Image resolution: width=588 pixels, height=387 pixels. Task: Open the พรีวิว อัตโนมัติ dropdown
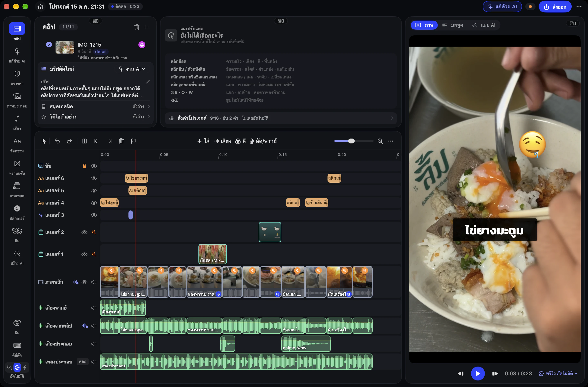558,373
